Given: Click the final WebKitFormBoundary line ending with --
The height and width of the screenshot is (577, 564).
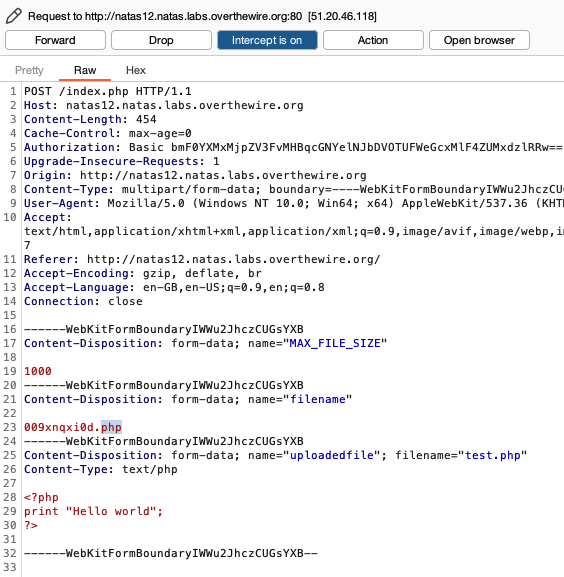Looking at the screenshot, I should pyautogui.click(x=171, y=553).
